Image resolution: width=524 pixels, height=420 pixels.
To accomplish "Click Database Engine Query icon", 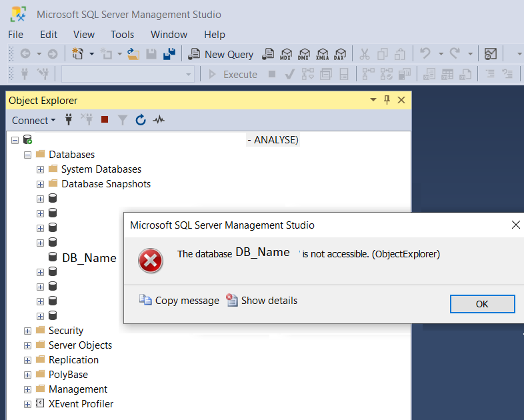I will tap(268, 54).
